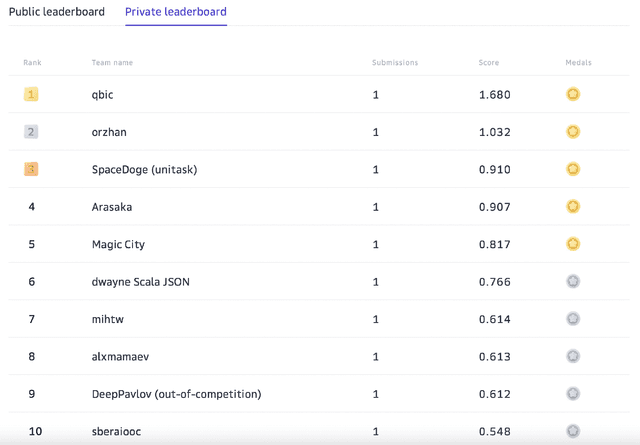Switch to the Public leaderboard tab
The height and width of the screenshot is (445, 640).
[57, 13]
